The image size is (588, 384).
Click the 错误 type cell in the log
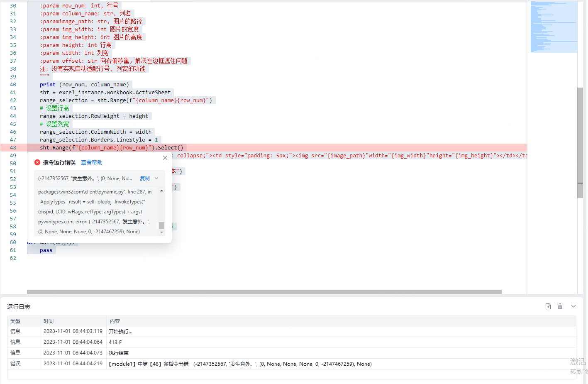pos(15,364)
